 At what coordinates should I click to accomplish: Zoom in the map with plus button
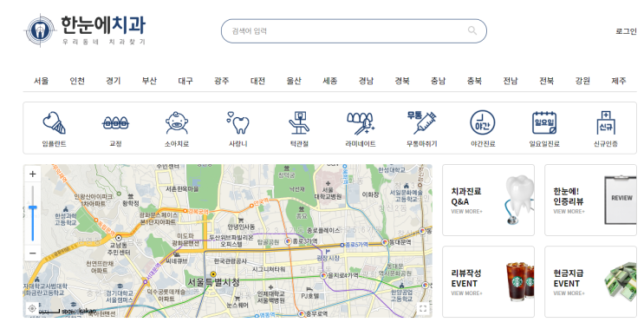[x=33, y=174]
